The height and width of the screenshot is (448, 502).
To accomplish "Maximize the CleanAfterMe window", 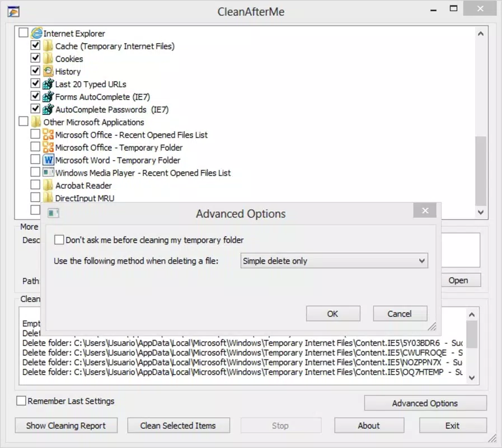I will pos(453,8).
